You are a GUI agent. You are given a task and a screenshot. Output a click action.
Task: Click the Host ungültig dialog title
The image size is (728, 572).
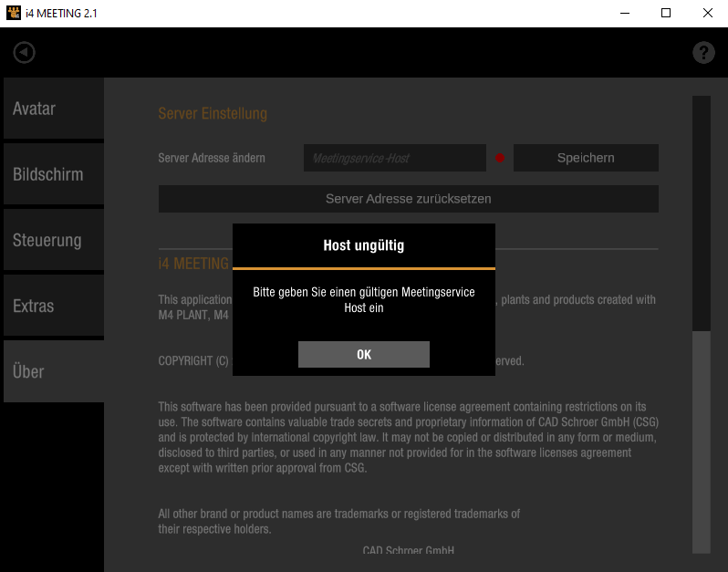click(x=363, y=245)
